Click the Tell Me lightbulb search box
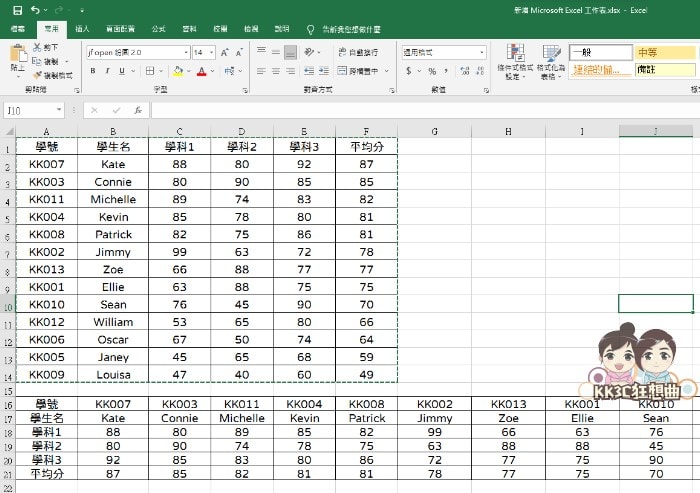The width and height of the screenshot is (700, 493). 345,29
